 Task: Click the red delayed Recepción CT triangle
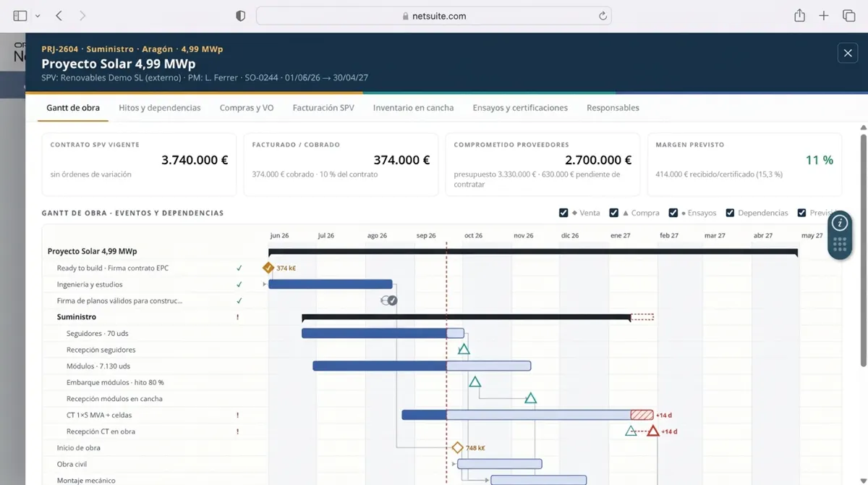[653, 431]
